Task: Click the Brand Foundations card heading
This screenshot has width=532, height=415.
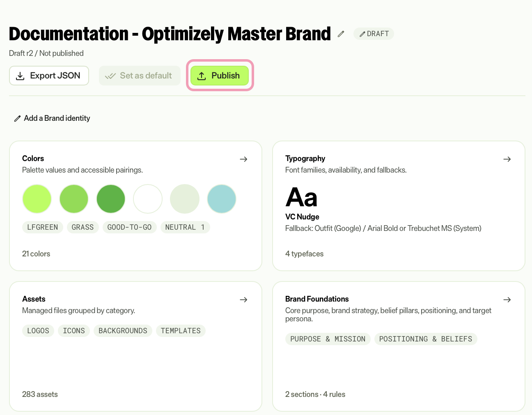Action: [317, 299]
